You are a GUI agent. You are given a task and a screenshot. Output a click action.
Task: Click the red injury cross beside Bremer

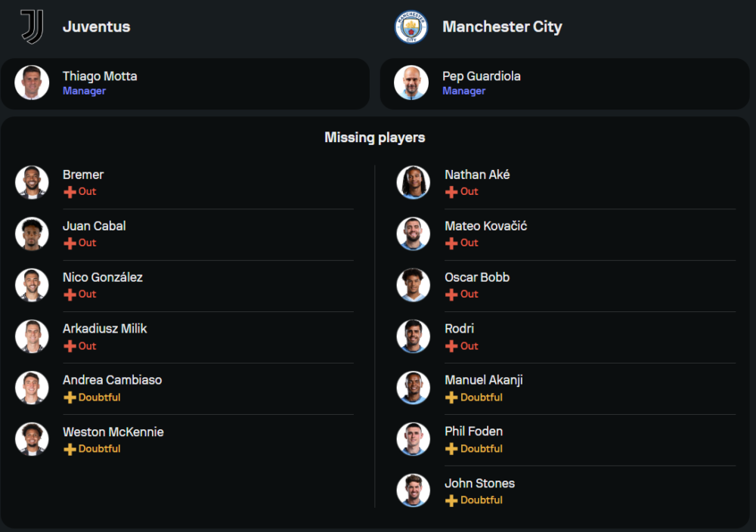[70, 192]
